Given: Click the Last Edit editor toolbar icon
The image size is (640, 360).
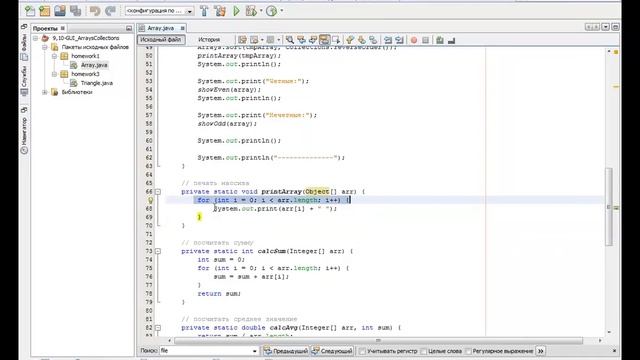Looking at the screenshot, I should coord(242,40).
